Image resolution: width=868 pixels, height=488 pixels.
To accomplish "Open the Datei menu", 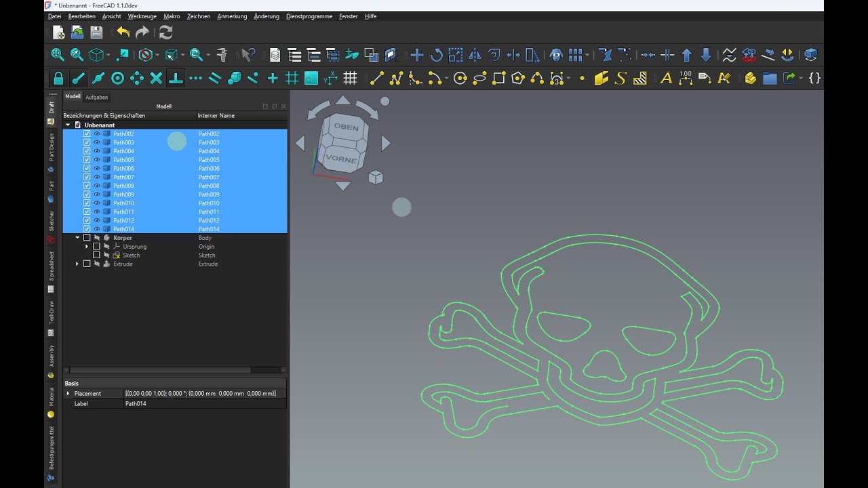I will (55, 16).
